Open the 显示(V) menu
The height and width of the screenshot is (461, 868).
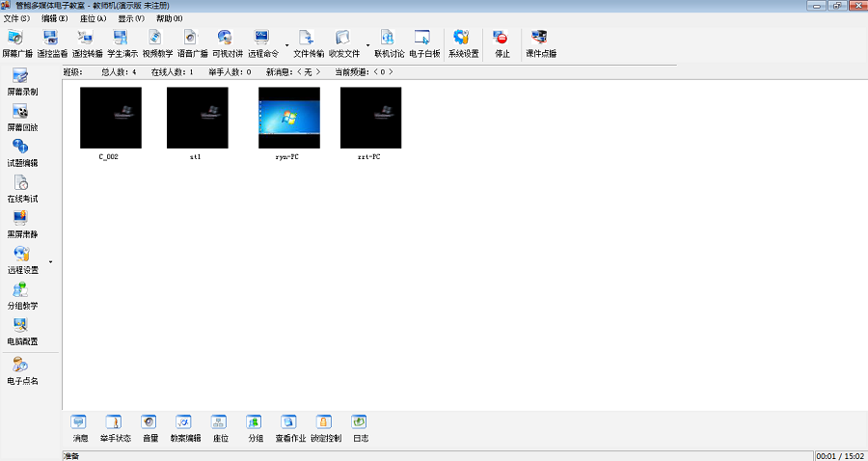click(130, 18)
